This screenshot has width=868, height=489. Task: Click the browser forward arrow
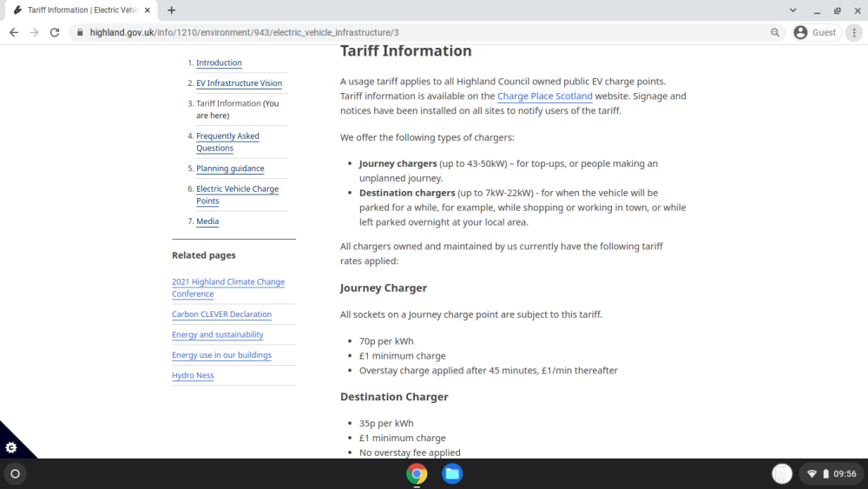(x=35, y=33)
